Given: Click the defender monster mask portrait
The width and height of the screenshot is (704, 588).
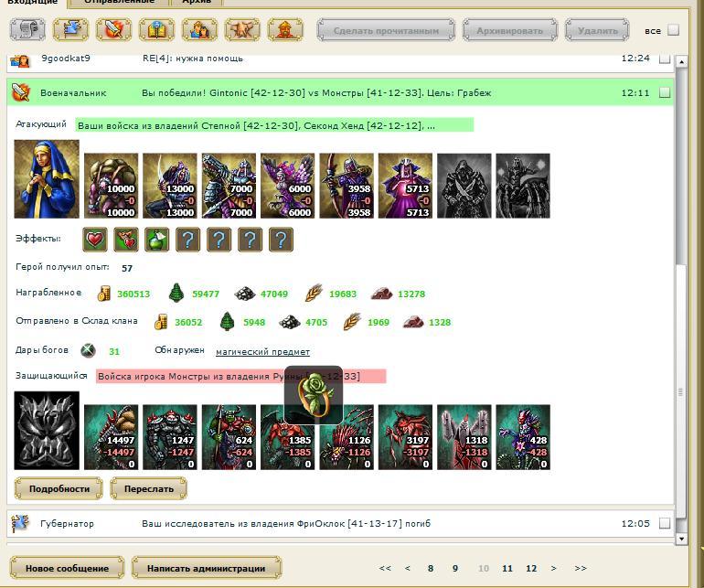Looking at the screenshot, I should pos(47,431).
